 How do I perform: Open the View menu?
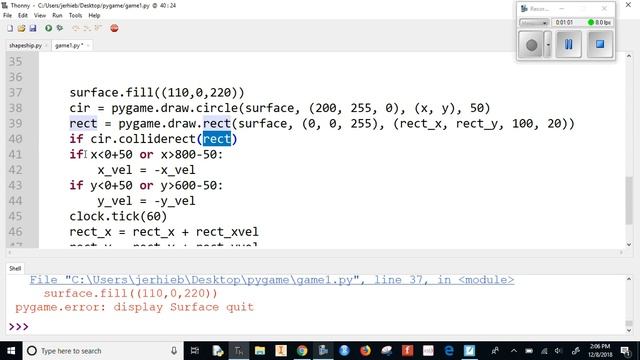pos(40,15)
